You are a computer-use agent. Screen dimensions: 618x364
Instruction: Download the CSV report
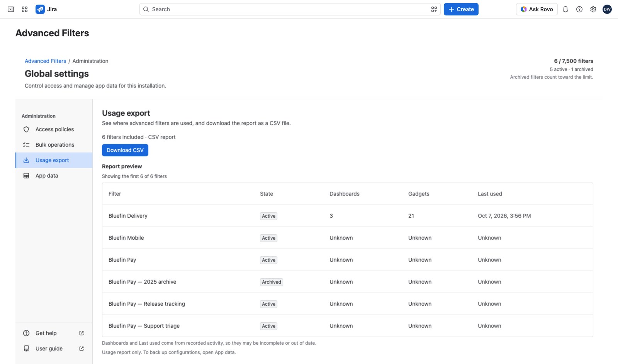pos(125,150)
